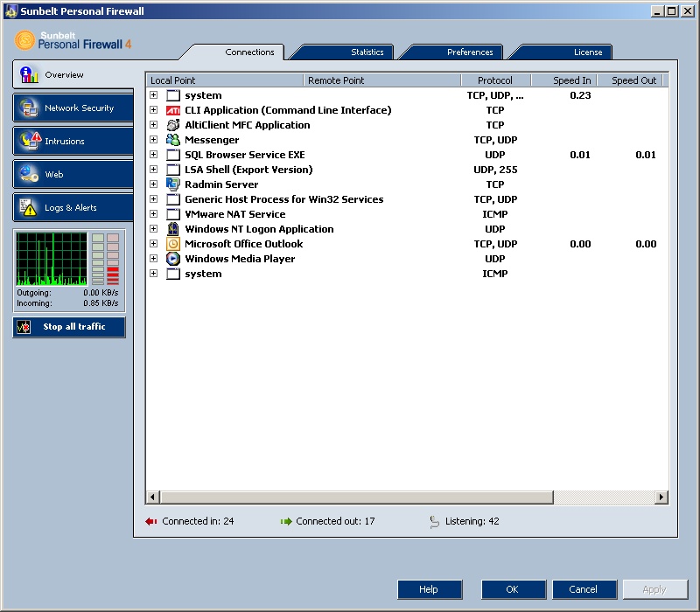Click the Microsoft Office Outlook icon
The height and width of the screenshot is (612, 700).
[x=172, y=244]
